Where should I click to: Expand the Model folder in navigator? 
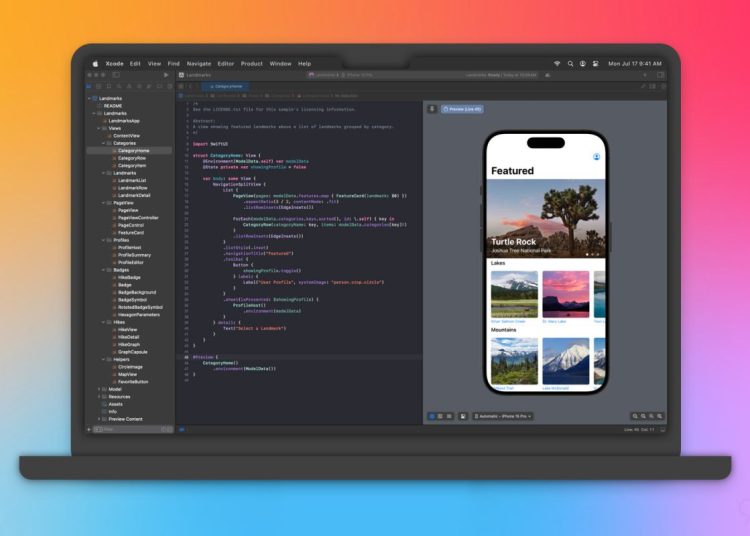100,389
